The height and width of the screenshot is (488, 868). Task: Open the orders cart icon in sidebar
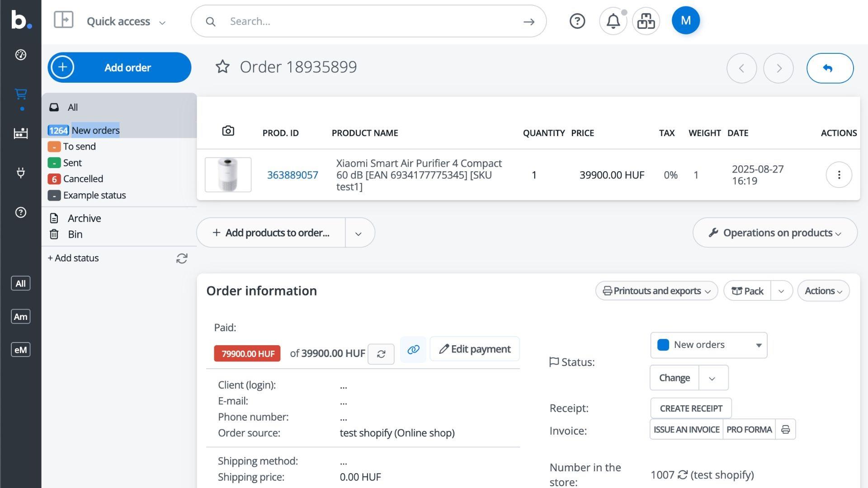click(21, 94)
